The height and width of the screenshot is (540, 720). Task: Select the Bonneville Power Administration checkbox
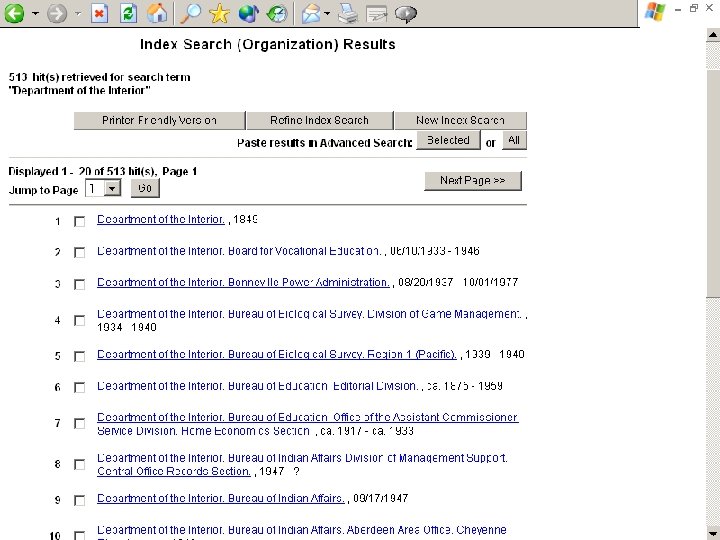coord(79,285)
